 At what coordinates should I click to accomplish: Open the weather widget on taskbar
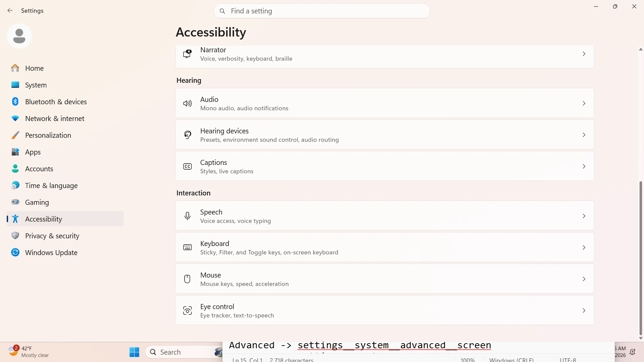coord(29,352)
